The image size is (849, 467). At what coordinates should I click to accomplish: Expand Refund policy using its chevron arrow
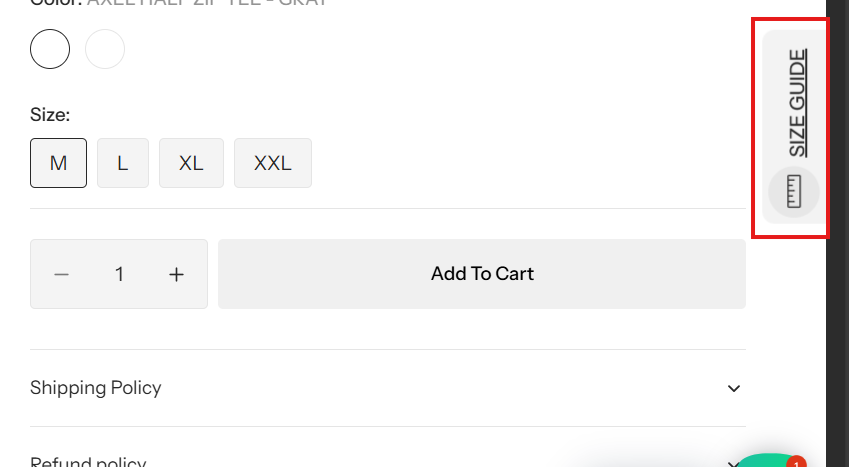click(x=734, y=463)
